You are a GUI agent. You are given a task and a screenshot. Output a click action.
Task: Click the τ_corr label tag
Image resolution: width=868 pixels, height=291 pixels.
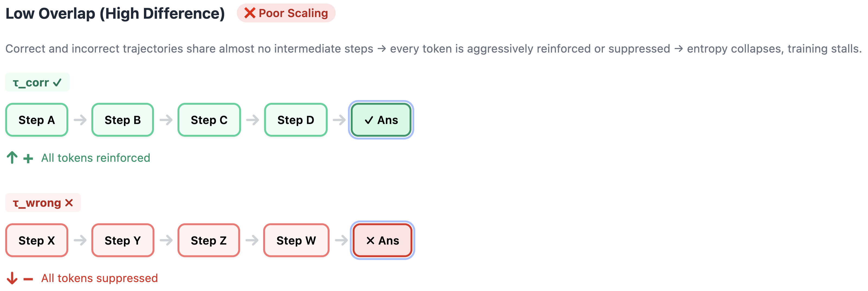pos(37,83)
